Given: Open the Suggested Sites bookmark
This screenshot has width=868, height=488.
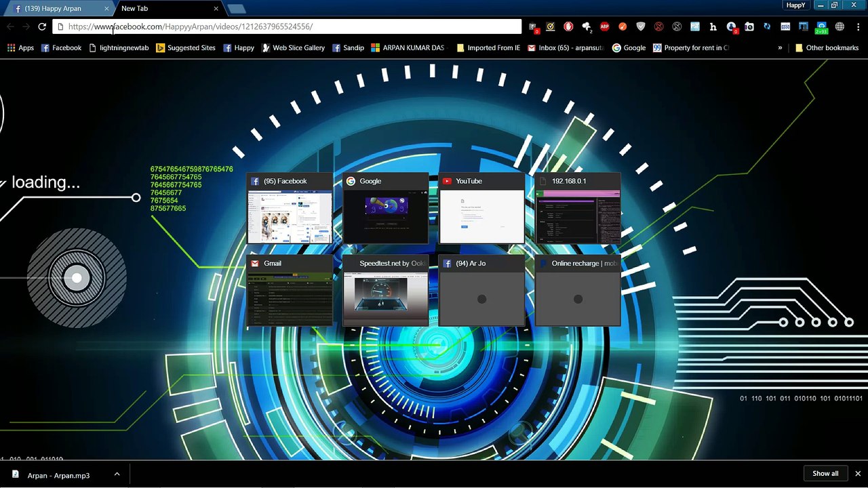Looking at the screenshot, I should coord(185,48).
